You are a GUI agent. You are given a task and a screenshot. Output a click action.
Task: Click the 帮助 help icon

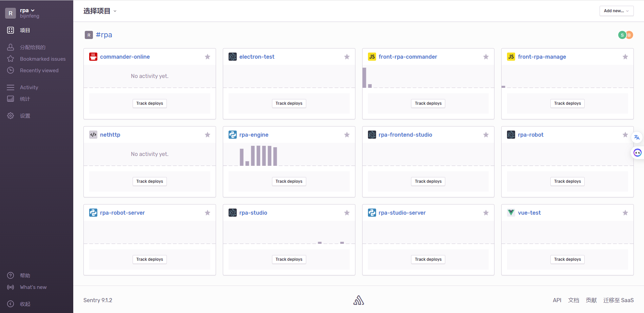[x=11, y=275]
